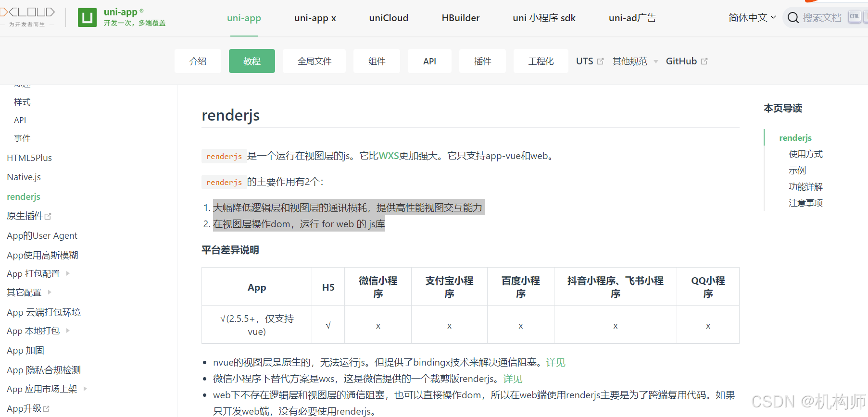This screenshot has width=868, height=417.
Task: Open the uni-ad广告 tab
Action: point(632,18)
